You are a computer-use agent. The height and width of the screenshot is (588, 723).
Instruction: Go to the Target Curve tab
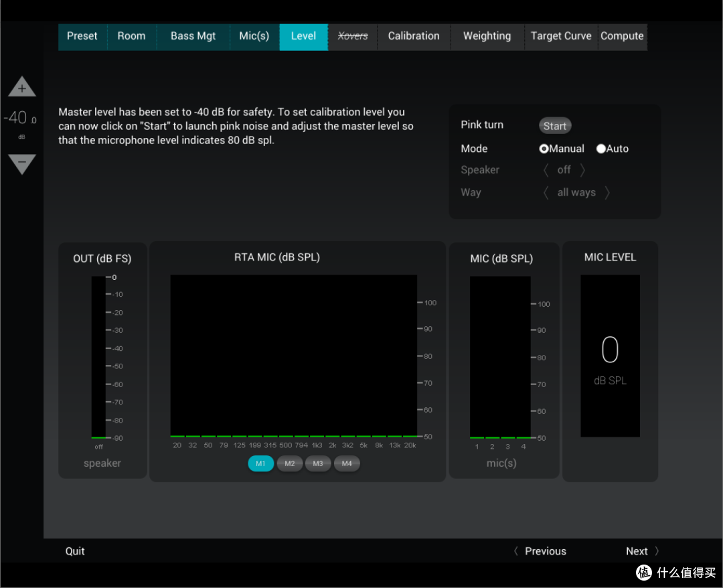click(561, 36)
